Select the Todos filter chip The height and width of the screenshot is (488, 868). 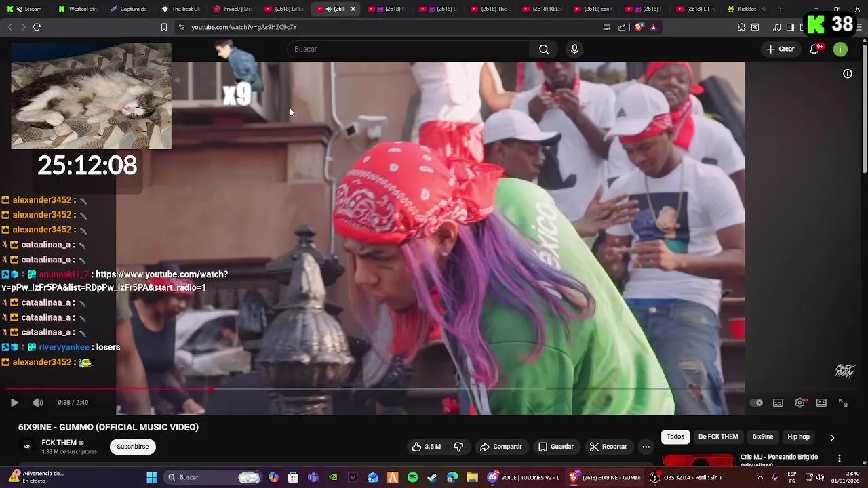click(675, 437)
